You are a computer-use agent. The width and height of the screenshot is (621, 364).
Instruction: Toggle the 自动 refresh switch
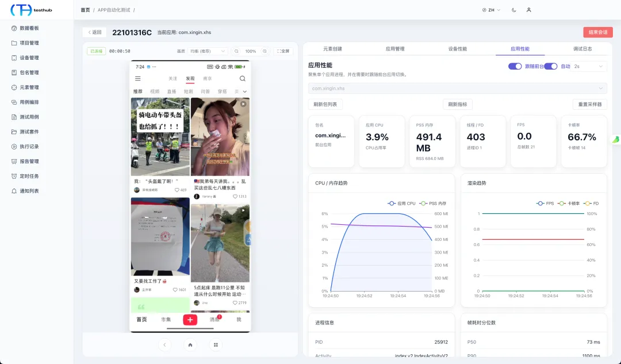(550, 66)
